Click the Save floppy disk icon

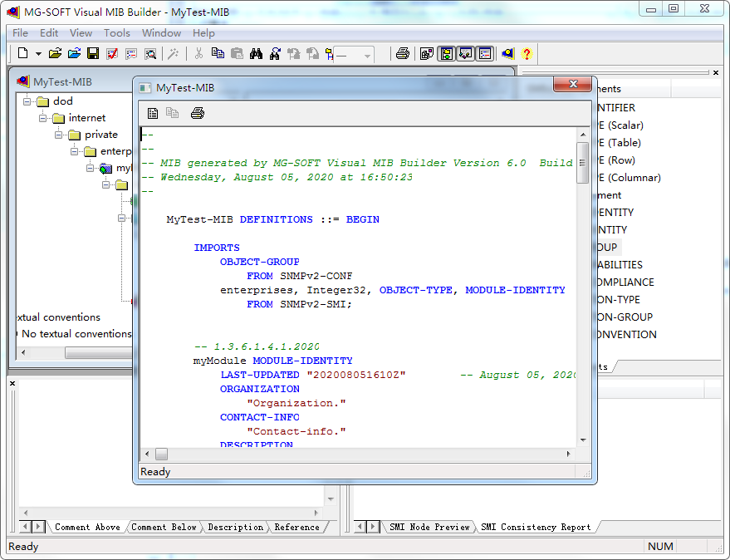click(x=93, y=54)
